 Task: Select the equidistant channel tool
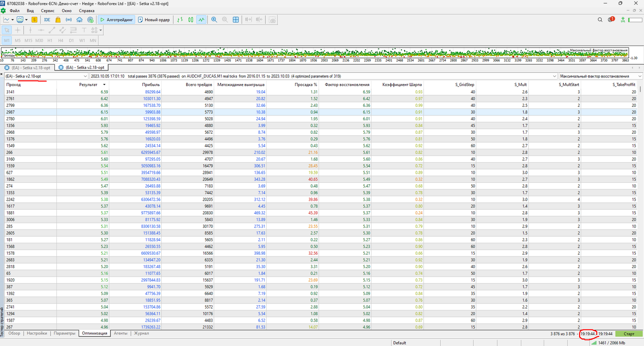tap(63, 30)
